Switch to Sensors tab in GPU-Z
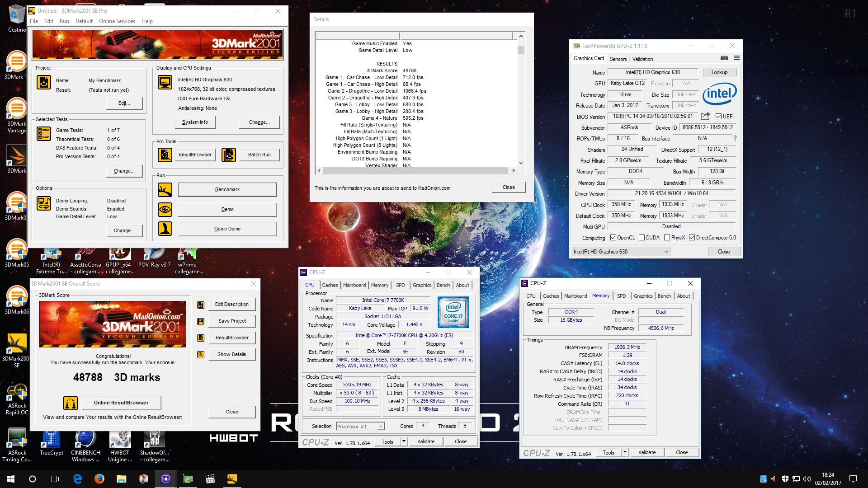Image resolution: width=868 pixels, height=488 pixels. tap(618, 59)
